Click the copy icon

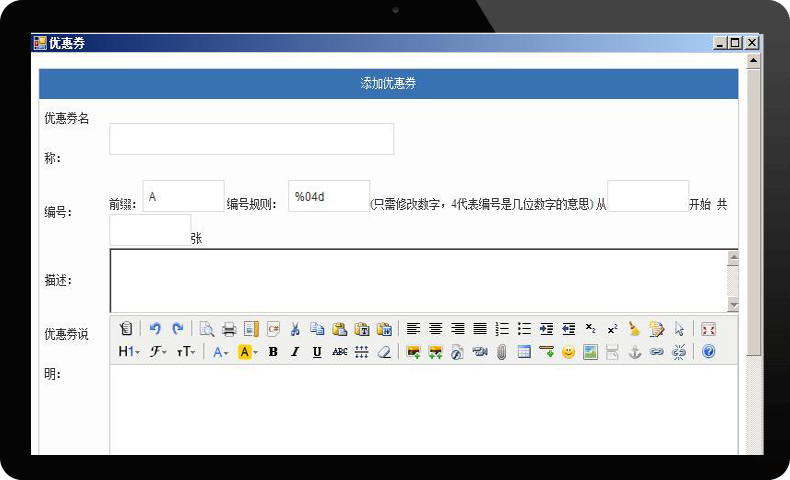[317, 329]
